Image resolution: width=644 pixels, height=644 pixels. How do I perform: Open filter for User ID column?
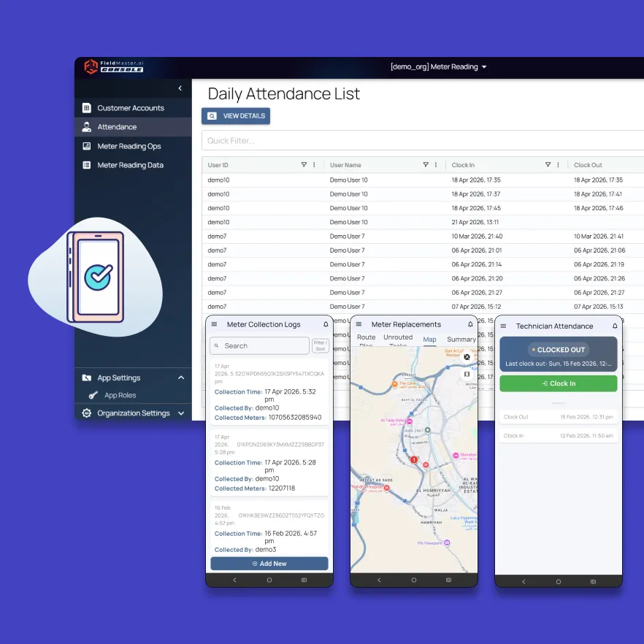coord(304,165)
